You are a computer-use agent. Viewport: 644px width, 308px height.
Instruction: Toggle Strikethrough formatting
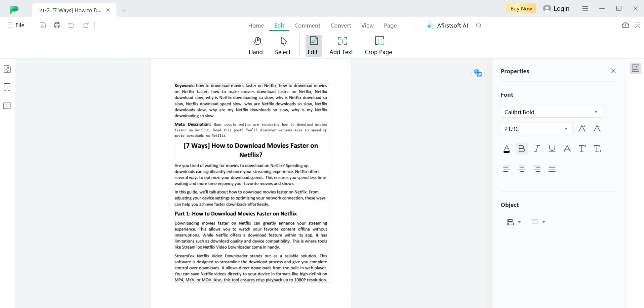[x=567, y=149]
